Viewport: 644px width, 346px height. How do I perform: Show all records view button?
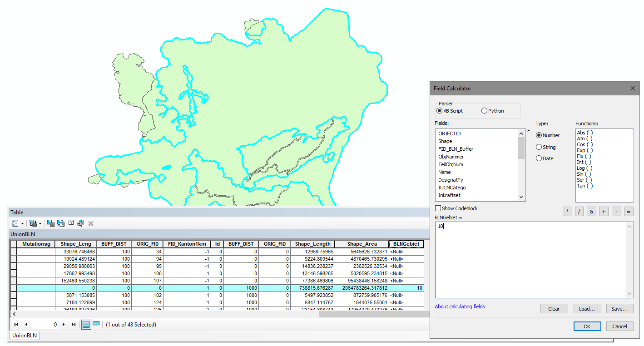86,324
